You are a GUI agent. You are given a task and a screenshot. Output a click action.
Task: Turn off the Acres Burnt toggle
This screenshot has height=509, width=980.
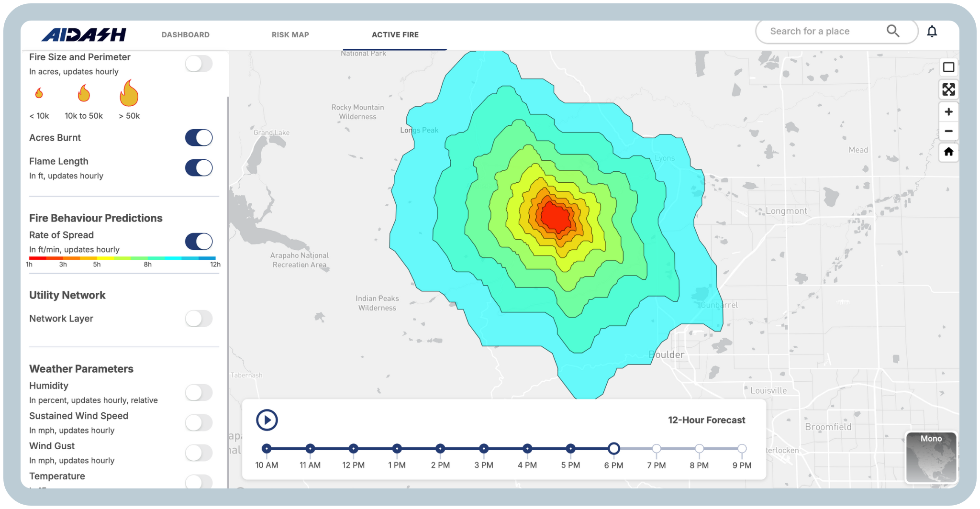pyautogui.click(x=199, y=138)
